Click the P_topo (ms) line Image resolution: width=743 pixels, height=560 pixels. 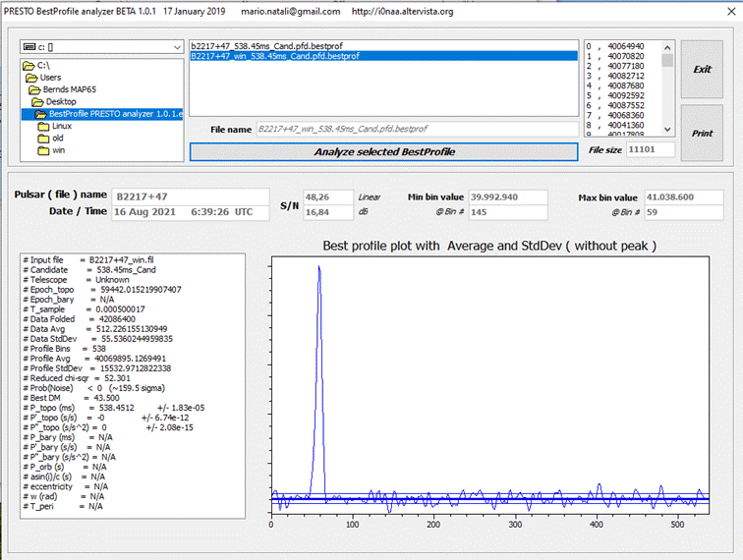(x=114, y=408)
